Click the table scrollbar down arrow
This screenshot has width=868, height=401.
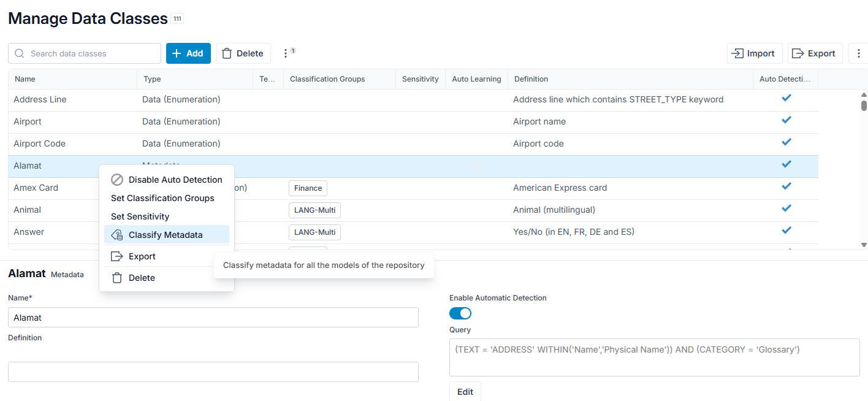coord(864,245)
